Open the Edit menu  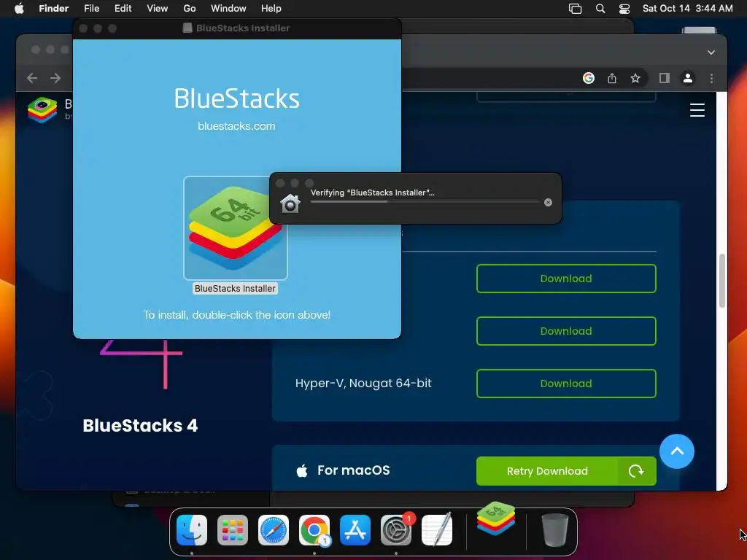pyautogui.click(x=123, y=9)
